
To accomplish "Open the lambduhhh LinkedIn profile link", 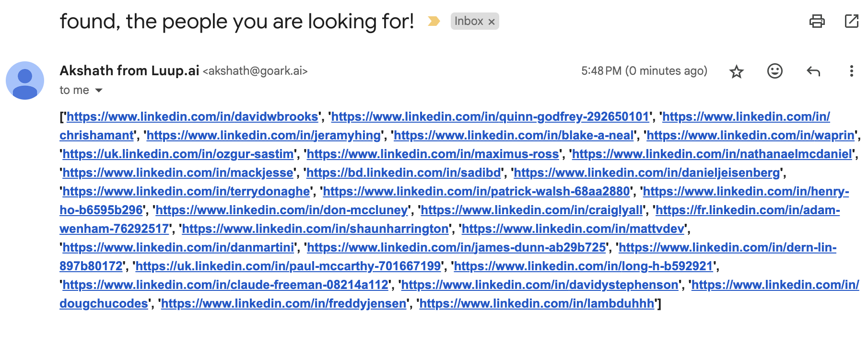I will [537, 303].
